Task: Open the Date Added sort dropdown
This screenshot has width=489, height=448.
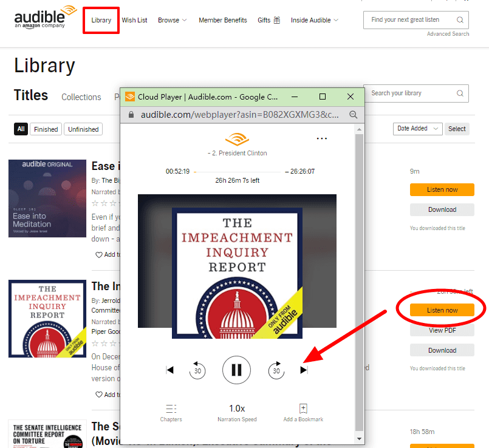Action: (x=417, y=129)
